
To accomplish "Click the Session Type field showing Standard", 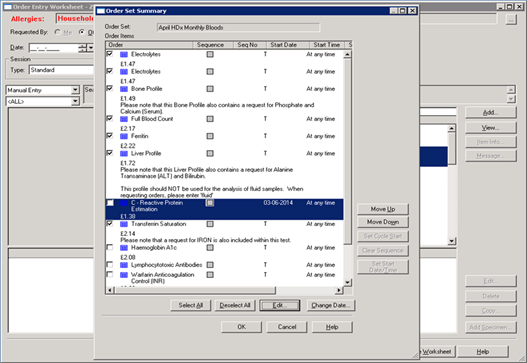I will [x=61, y=70].
